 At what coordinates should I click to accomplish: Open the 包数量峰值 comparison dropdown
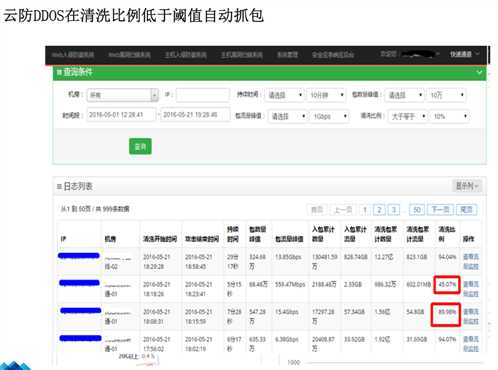(405, 95)
